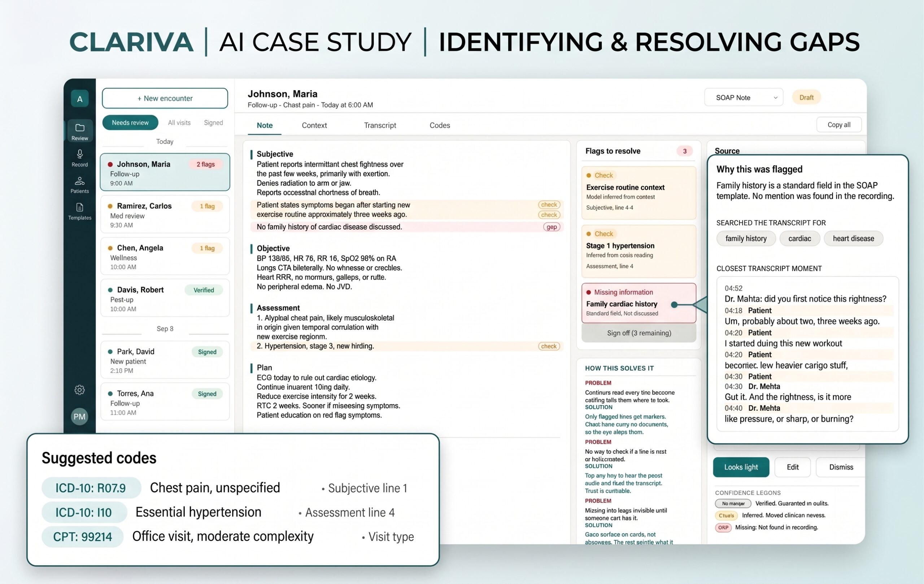Click the ICD-10: R07.9 code chip
Viewport: 924px width, 584px height.
[91, 488]
